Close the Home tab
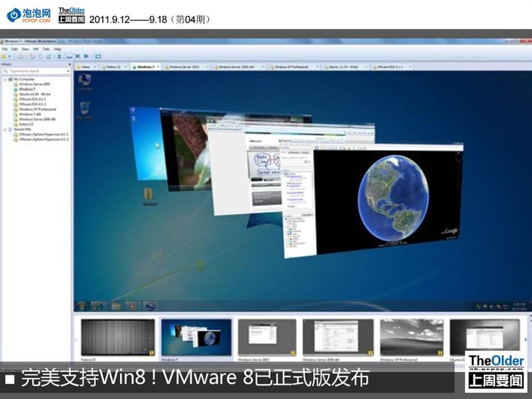 click(95, 67)
